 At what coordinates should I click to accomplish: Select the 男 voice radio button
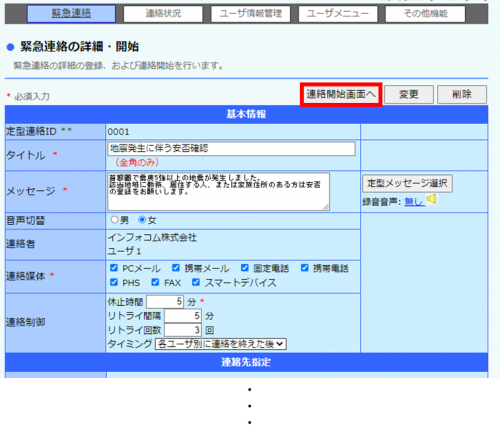114,220
